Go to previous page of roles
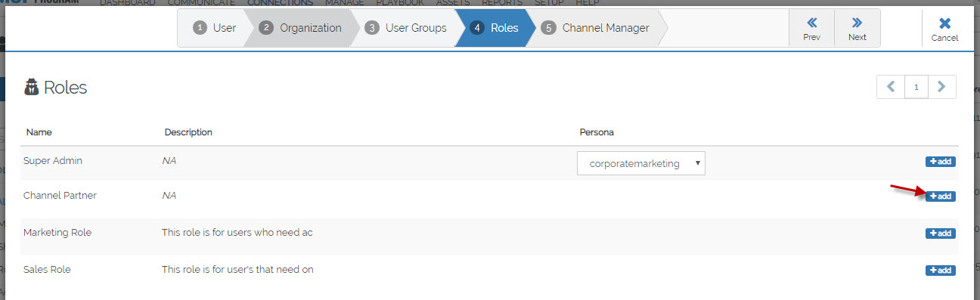The height and width of the screenshot is (300, 980). pyautogui.click(x=890, y=87)
